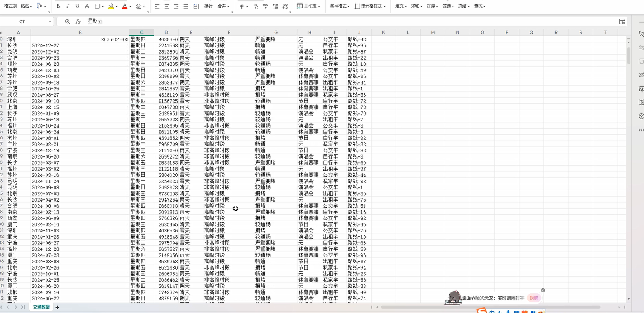Click the zoom magnifier in formula bar
This screenshot has width=644, height=313.
click(x=68, y=21)
